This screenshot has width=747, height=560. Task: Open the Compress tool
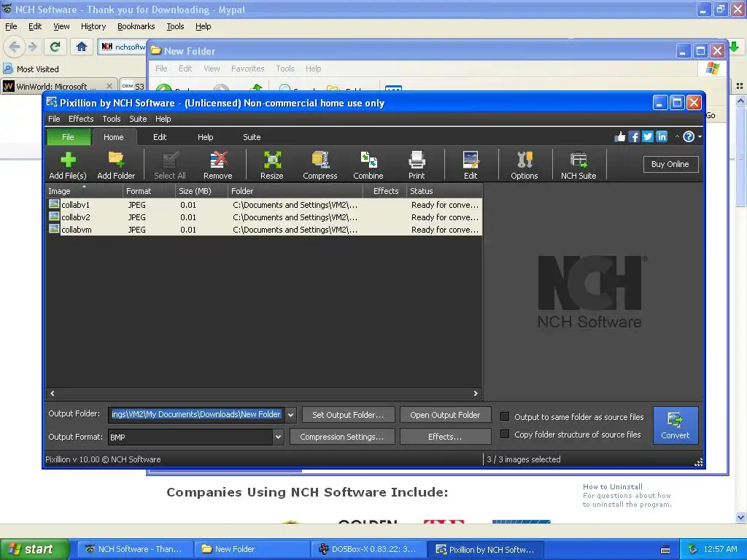tap(320, 165)
